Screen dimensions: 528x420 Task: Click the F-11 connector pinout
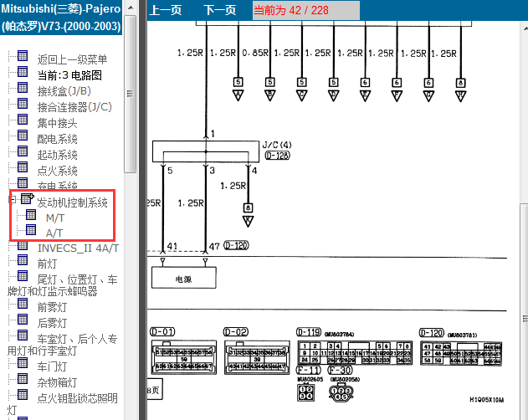coord(305,392)
